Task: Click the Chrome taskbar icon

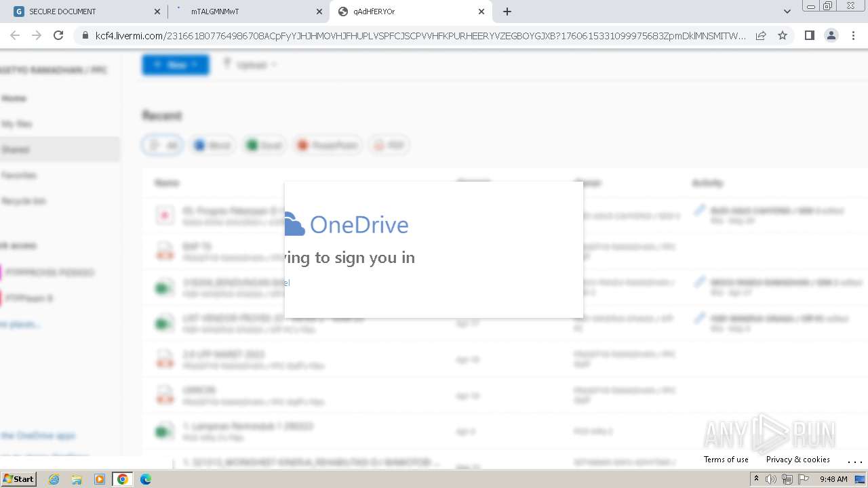Action: tap(123, 479)
